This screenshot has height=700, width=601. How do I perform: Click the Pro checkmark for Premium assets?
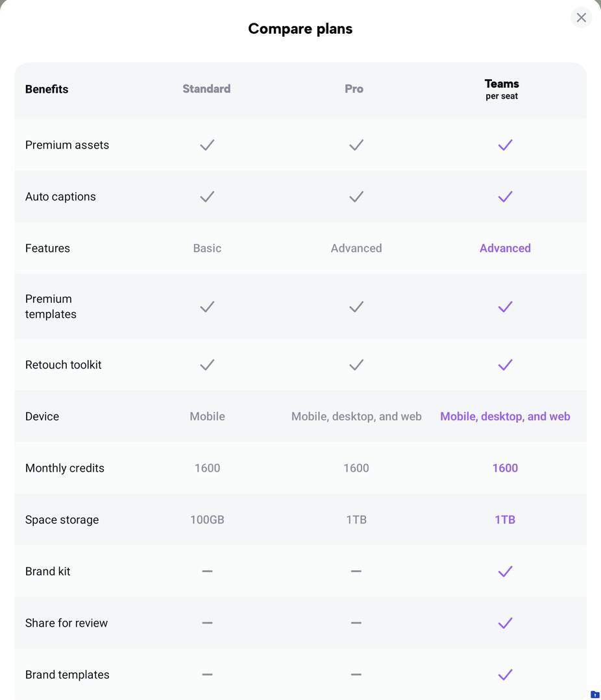click(x=356, y=145)
